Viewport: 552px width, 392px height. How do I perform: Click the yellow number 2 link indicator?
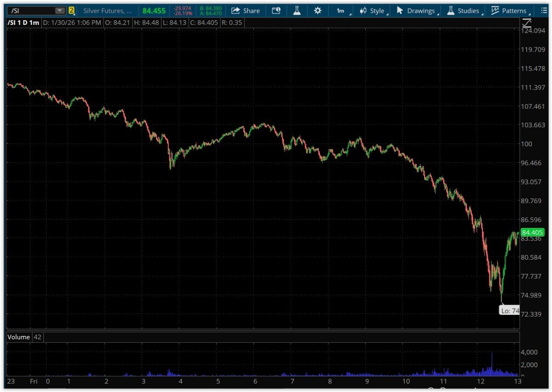point(72,11)
